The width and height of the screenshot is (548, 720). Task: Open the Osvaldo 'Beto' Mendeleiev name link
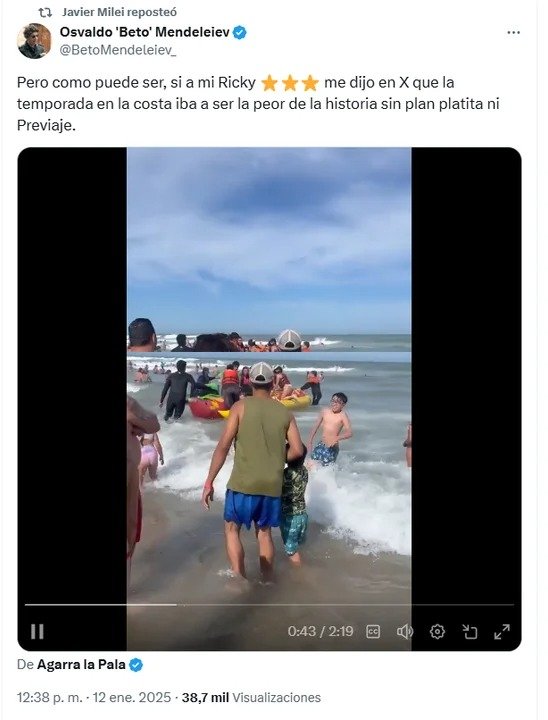144,32
